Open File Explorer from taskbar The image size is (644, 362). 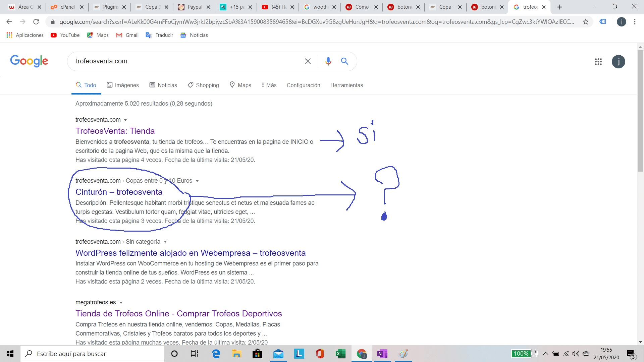click(x=237, y=354)
